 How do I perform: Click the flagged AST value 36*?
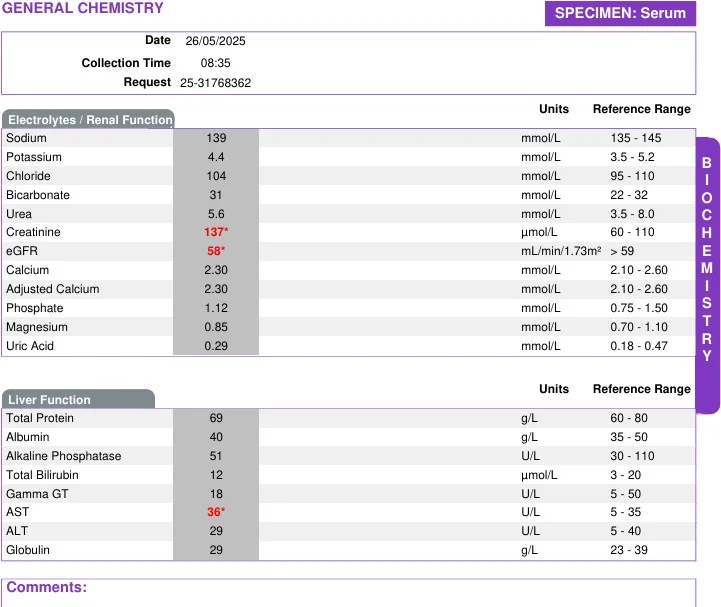(216, 512)
